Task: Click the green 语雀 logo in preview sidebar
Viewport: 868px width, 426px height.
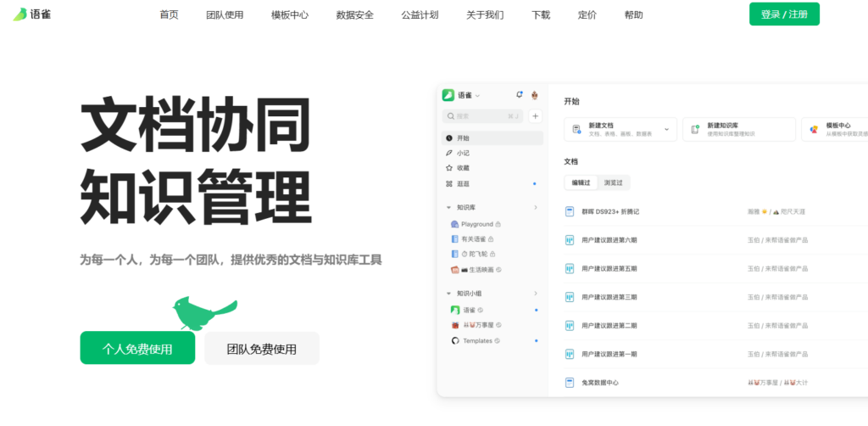Action: coord(448,95)
